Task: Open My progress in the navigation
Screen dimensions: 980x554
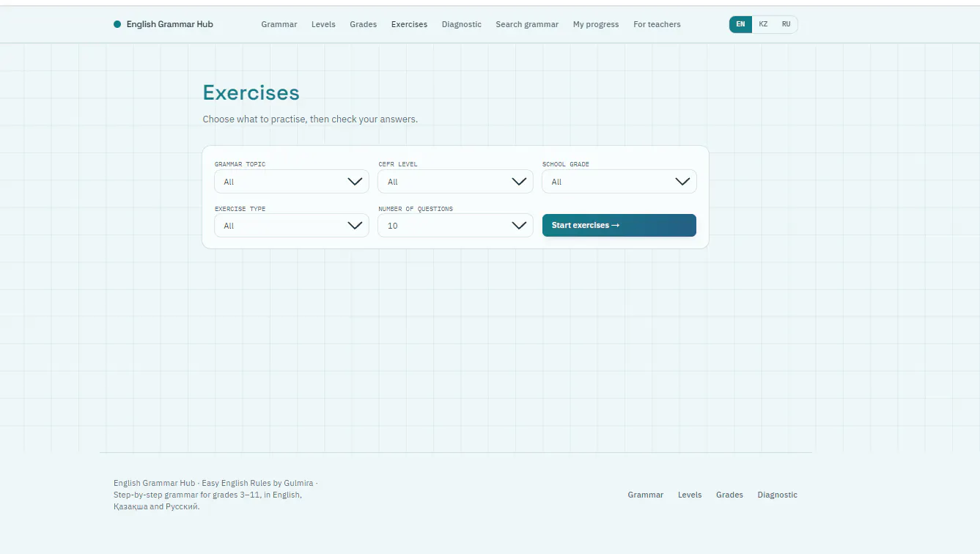Action: pyautogui.click(x=596, y=24)
